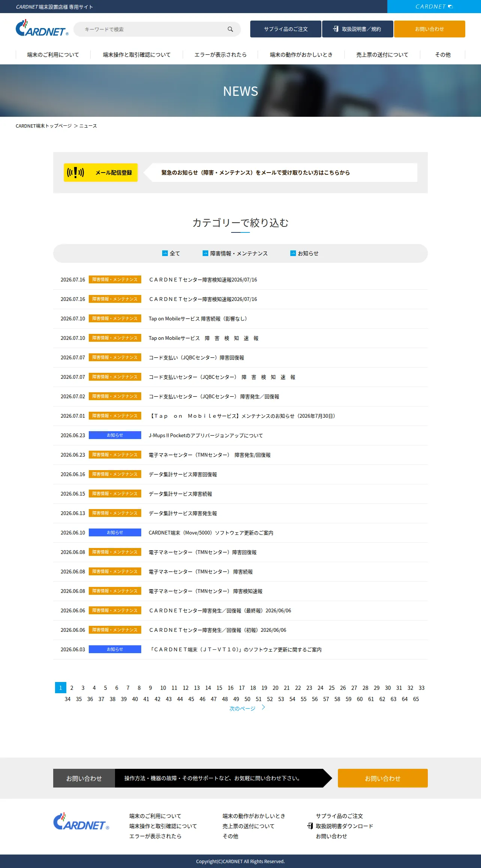Go to page 33 of news
The width and height of the screenshot is (481, 868).
coord(422,688)
